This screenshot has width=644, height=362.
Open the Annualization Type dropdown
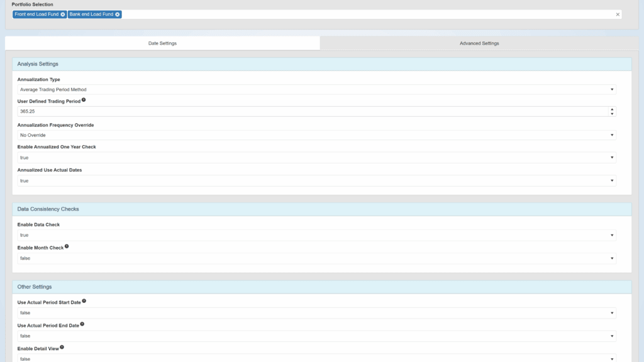[x=316, y=90]
